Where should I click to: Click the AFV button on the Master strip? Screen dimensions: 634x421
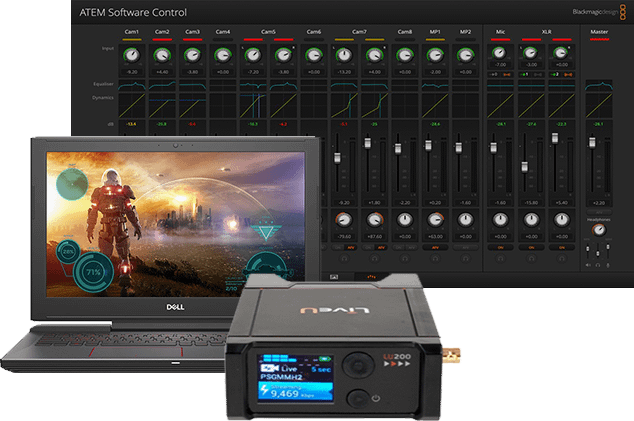click(599, 212)
